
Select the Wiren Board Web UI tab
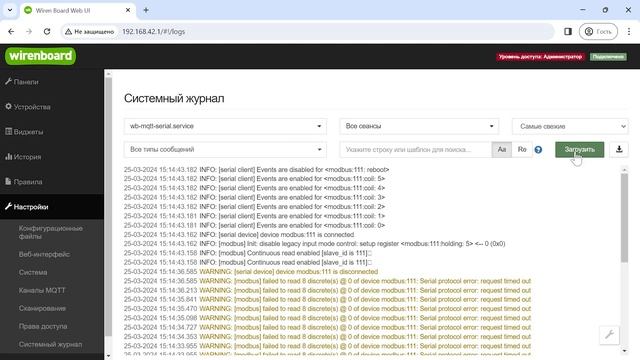tap(78, 10)
